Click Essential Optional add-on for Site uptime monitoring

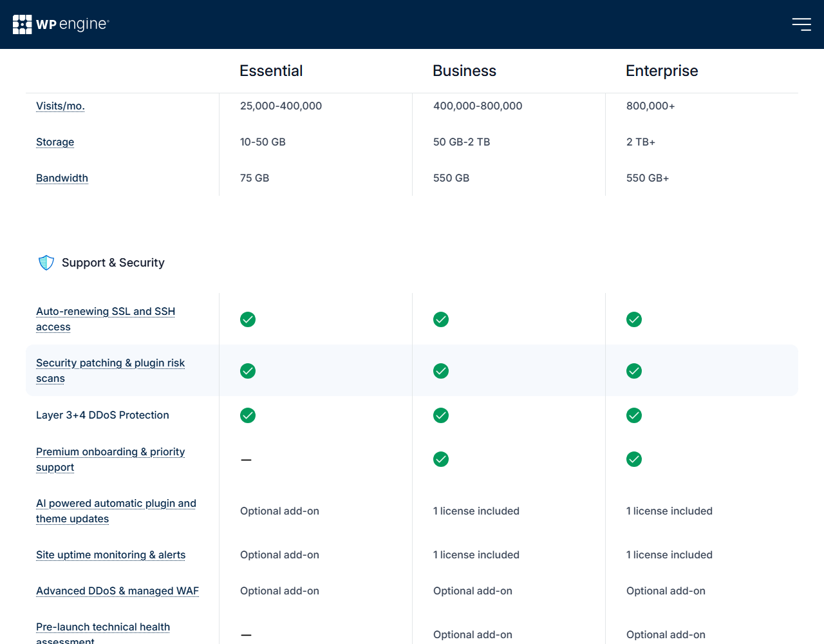point(279,555)
